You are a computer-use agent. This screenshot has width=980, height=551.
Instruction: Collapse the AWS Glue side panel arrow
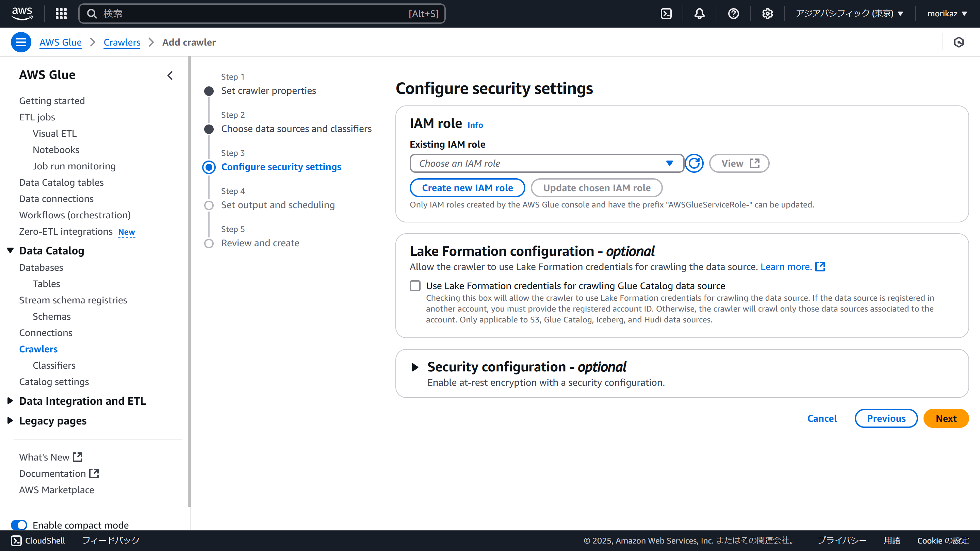coord(170,75)
